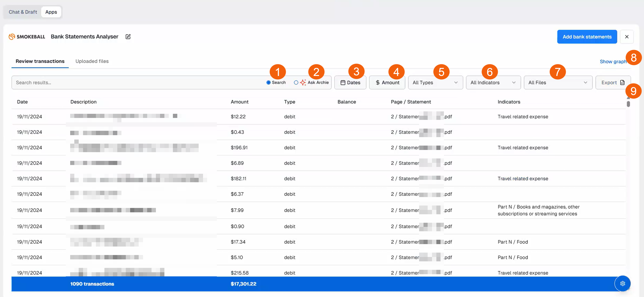644x297 pixels.
Task: Click the Indicators column header
Action: [x=509, y=102]
